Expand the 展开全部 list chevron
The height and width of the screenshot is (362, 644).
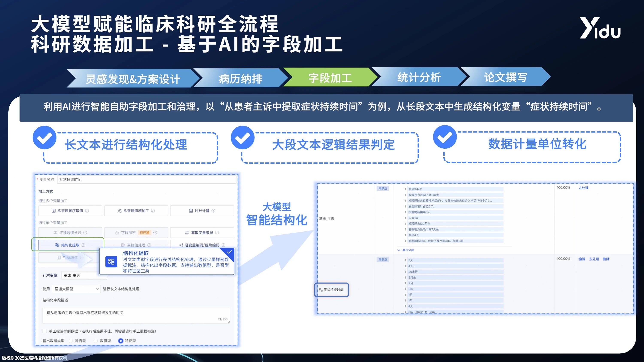pos(399,250)
